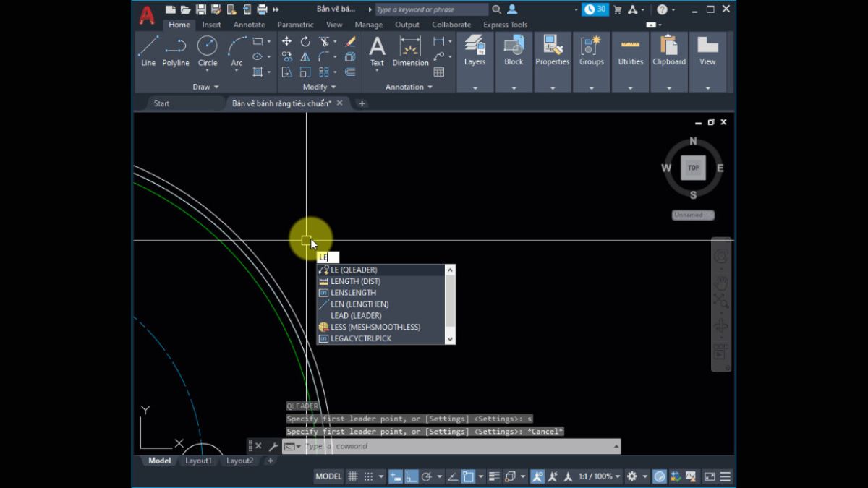Open the rectangle tool dropdown arrow

(268, 42)
